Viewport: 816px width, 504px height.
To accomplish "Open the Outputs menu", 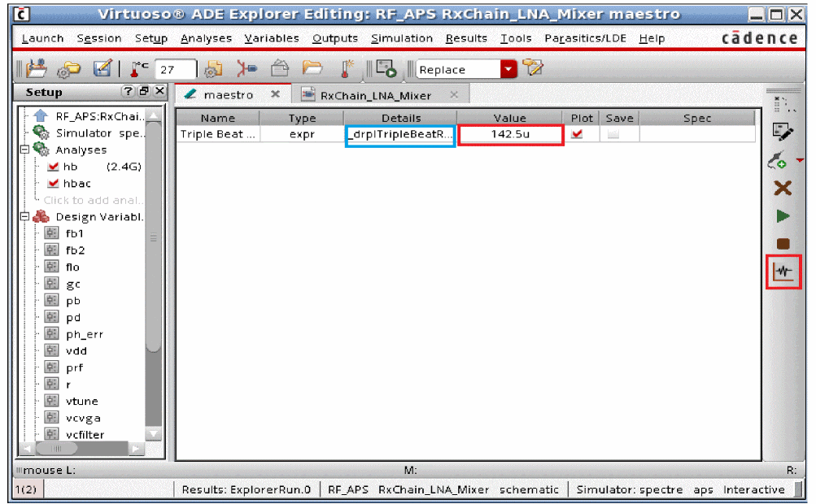I will (334, 38).
